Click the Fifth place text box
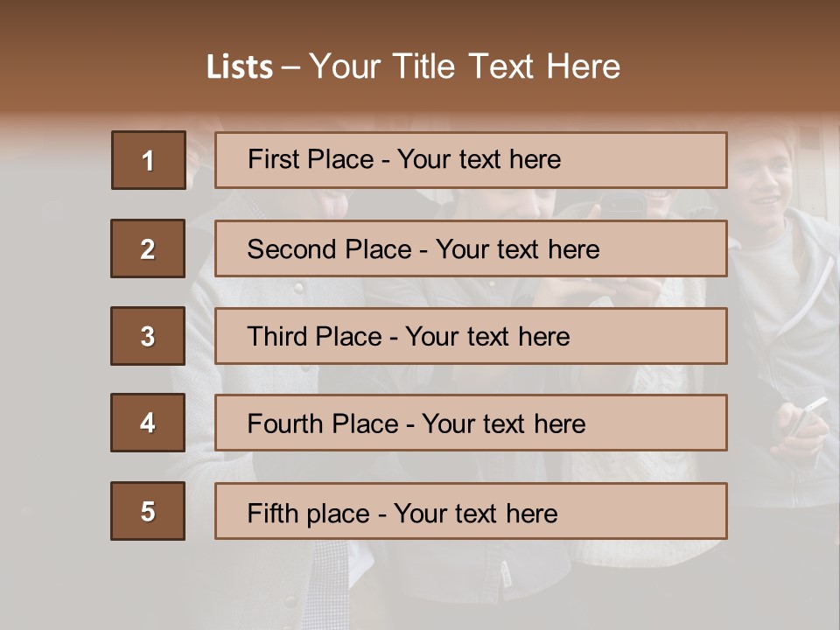This screenshot has height=630, width=840. pyautogui.click(x=471, y=512)
